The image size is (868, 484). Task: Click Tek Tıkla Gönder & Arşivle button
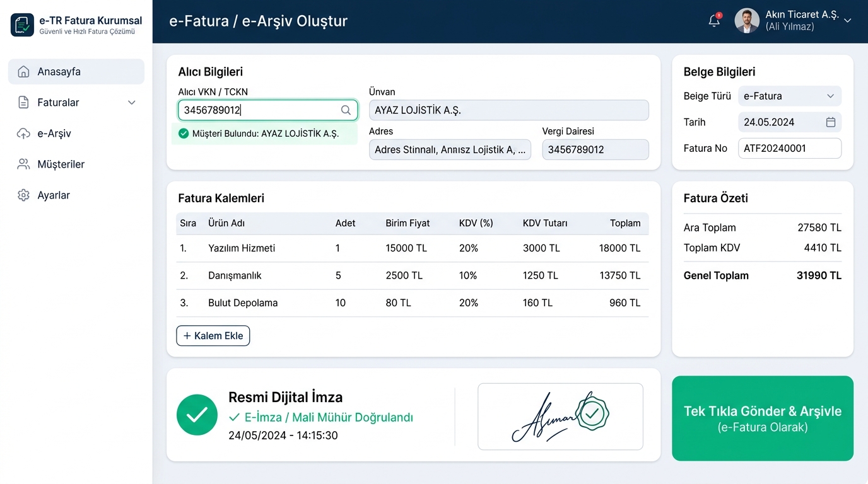click(x=763, y=418)
